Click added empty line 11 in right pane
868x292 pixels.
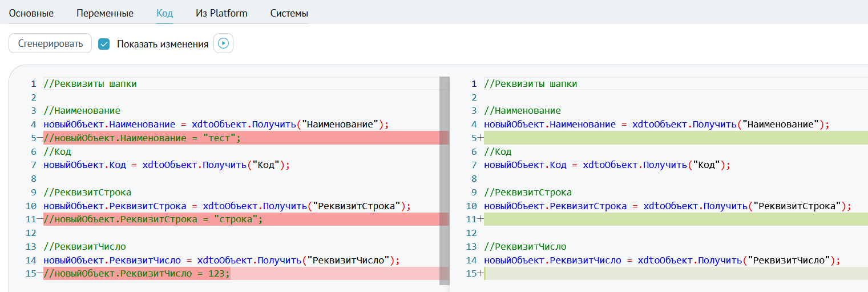(x=676, y=219)
